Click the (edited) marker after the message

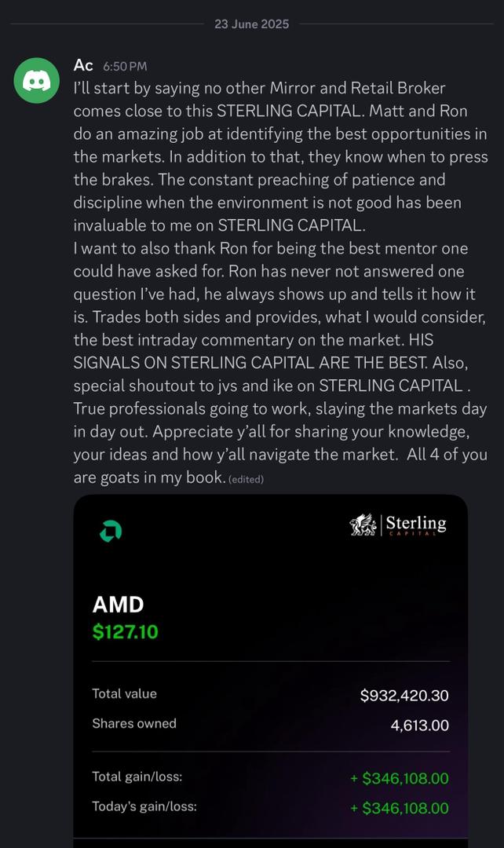click(x=246, y=479)
